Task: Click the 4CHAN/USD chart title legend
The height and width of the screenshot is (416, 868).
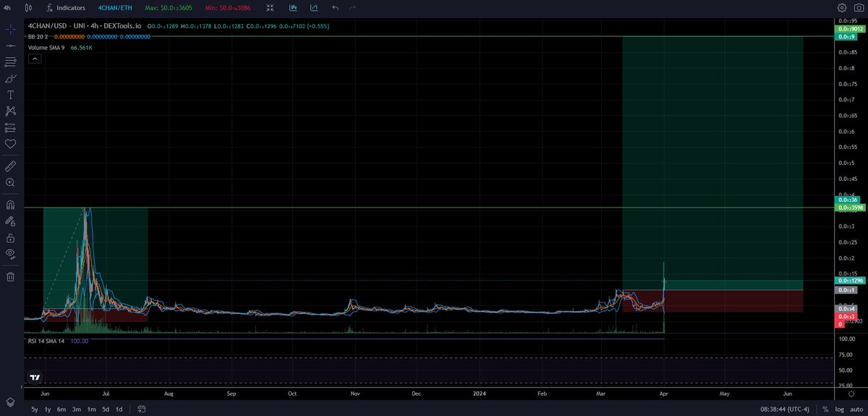Action: 84,26
